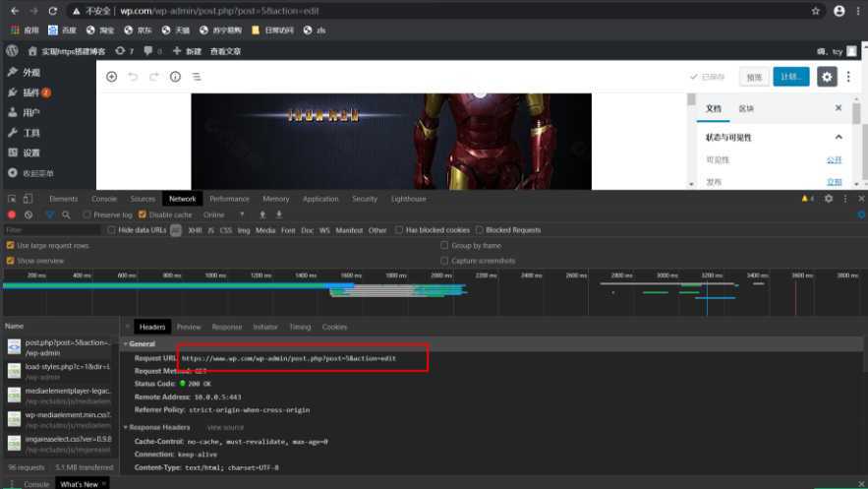
Task: Switch to the Console DevTools tab
Action: pyautogui.click(x=104, y=199)
